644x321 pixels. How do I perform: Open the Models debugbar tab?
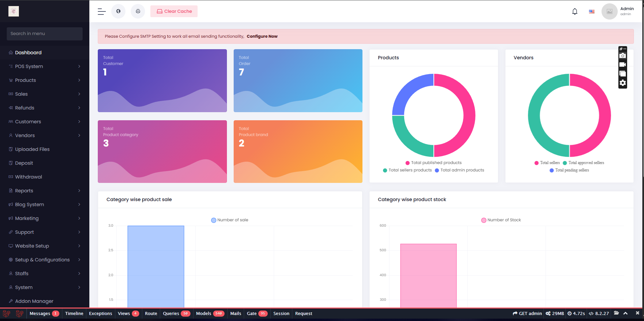click(210, 314)
